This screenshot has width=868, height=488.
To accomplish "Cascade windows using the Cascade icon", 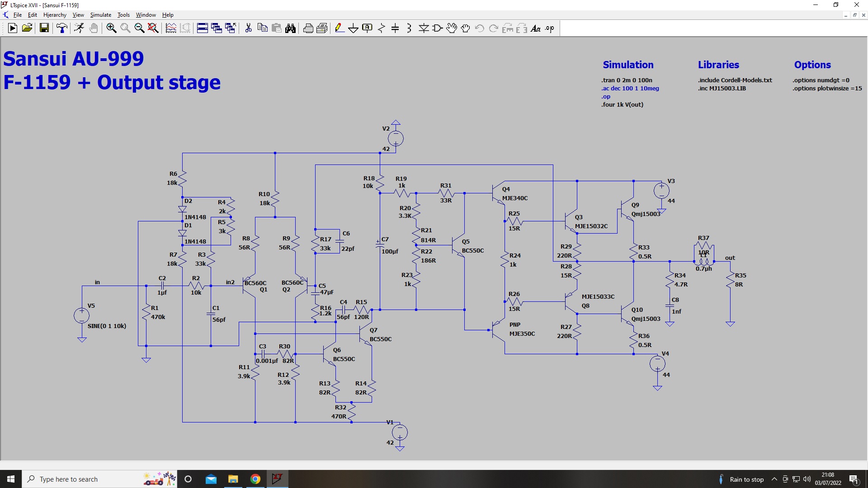I will pos(217,28).
